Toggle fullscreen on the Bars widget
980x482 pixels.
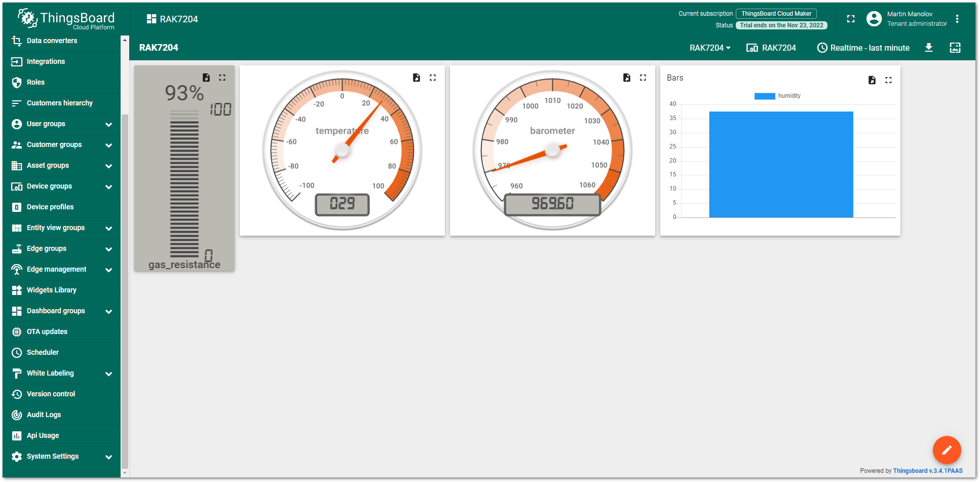point(888,80)
